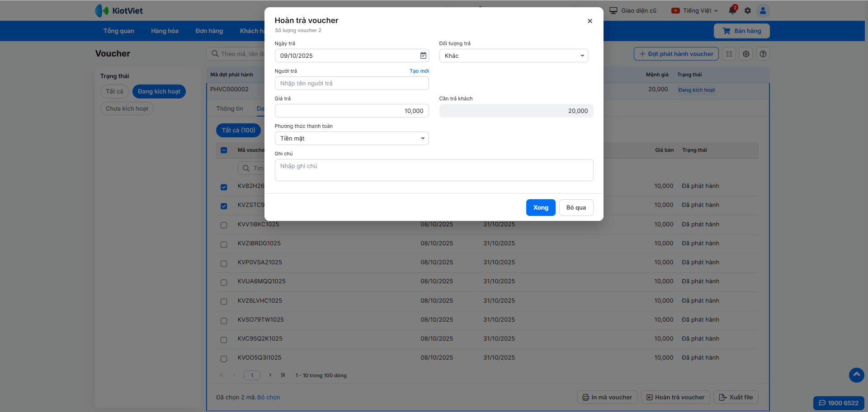868x412 pixels.
Task: Click the Bỏ qua button
Action: [x=576, y=207]
